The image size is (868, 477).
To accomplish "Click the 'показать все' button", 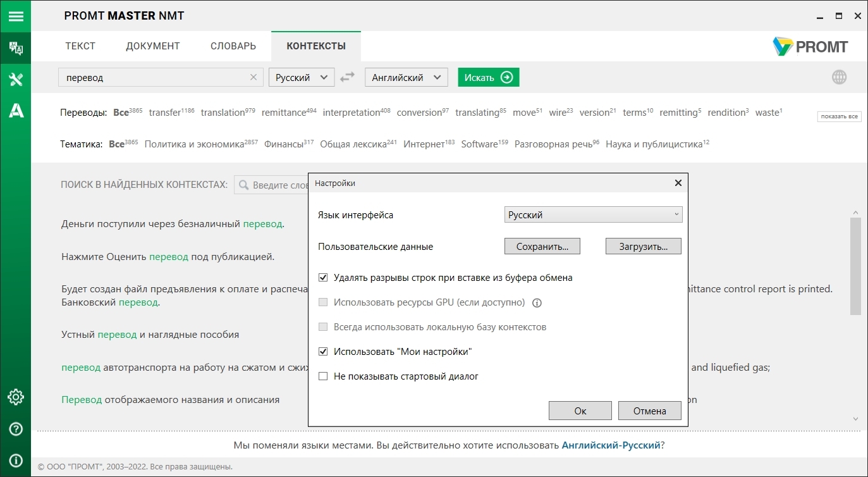I will coord(840,116).
